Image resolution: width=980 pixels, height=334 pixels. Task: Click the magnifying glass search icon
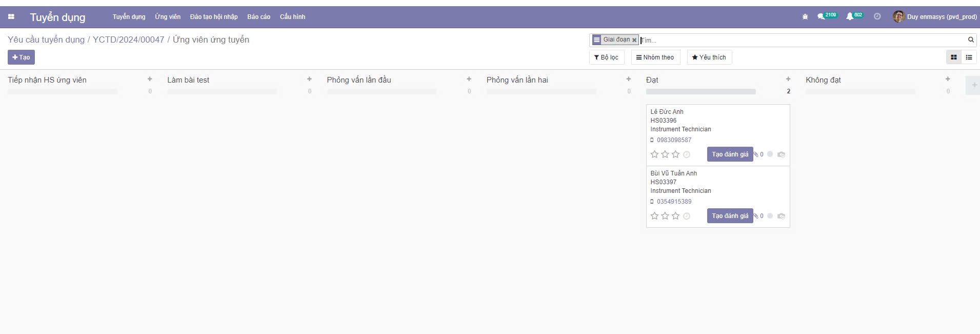click(x=971, y=40)
